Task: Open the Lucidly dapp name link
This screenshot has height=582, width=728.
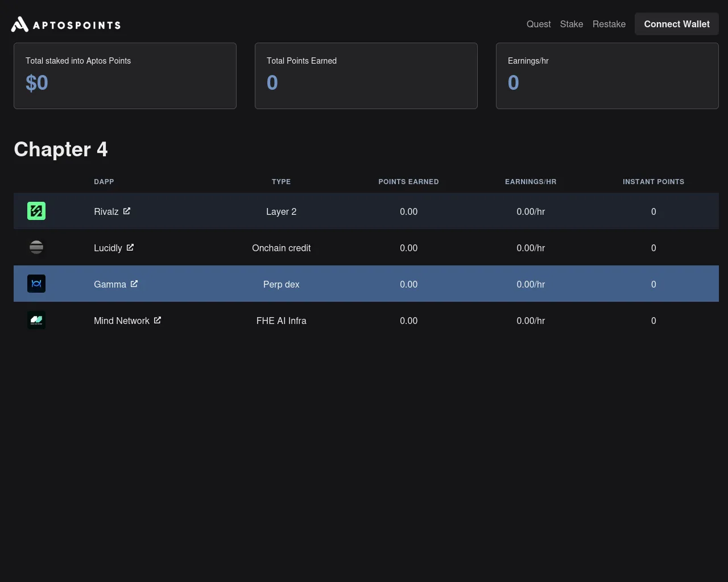Action: click(x=108, y=248)
